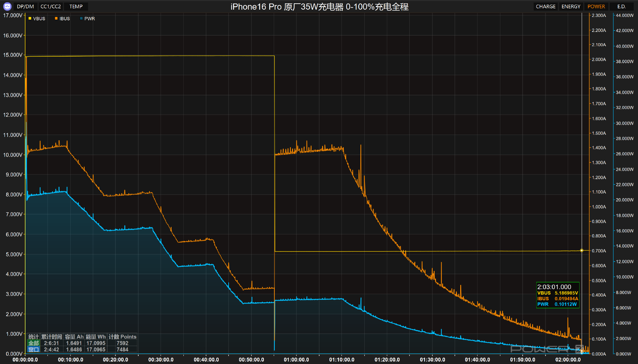Click the 2:4:42 window time cell

52,349
